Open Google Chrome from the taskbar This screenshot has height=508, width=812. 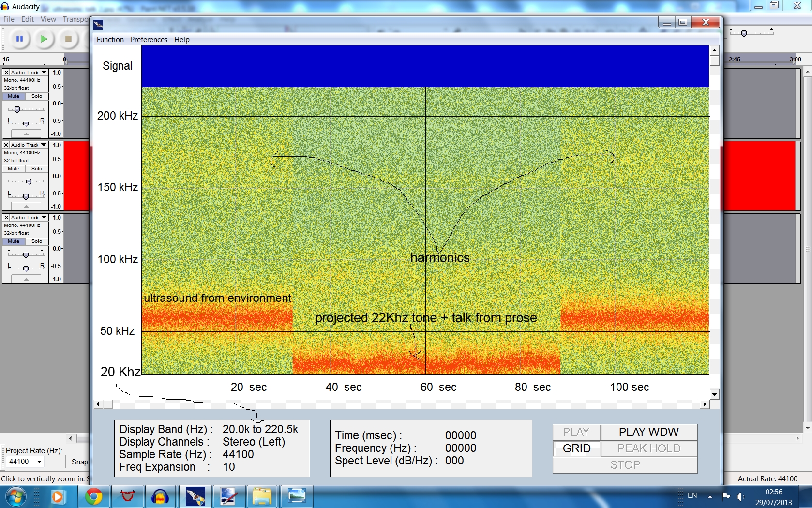point(93,496)
